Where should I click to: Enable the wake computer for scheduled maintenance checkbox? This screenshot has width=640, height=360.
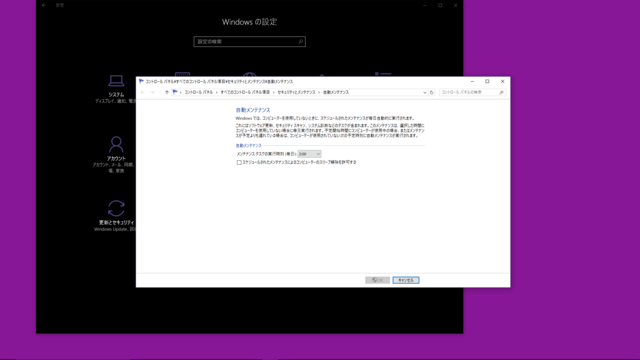(x=239, y=162)
